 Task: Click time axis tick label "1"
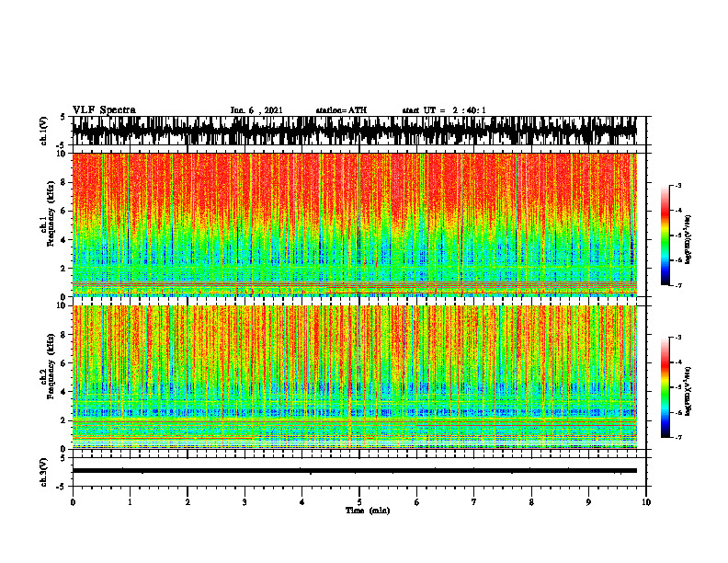pos(130,502)
